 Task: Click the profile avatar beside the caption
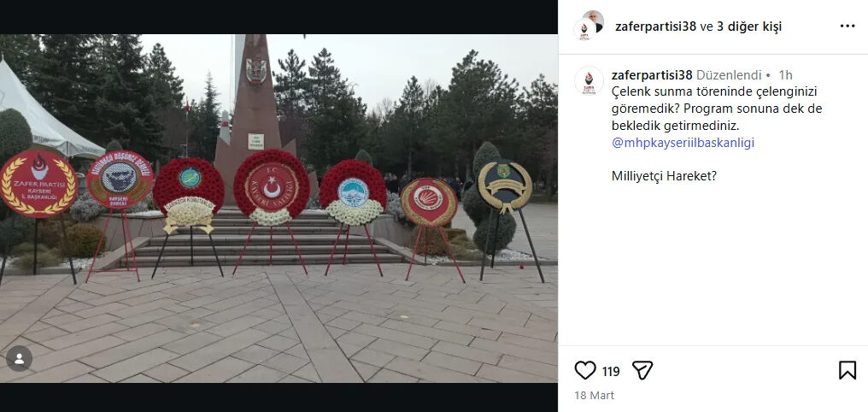point(589,81)
